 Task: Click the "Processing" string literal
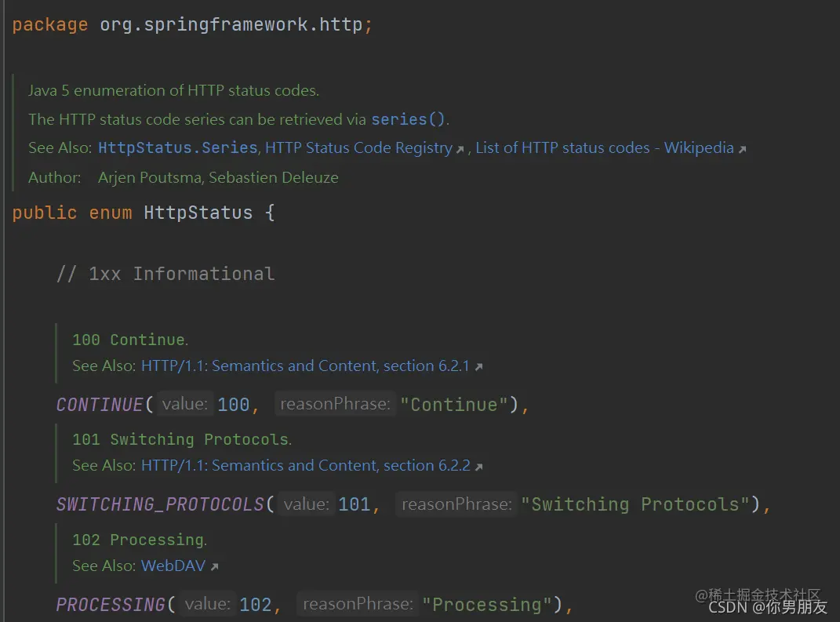point(487,604)
